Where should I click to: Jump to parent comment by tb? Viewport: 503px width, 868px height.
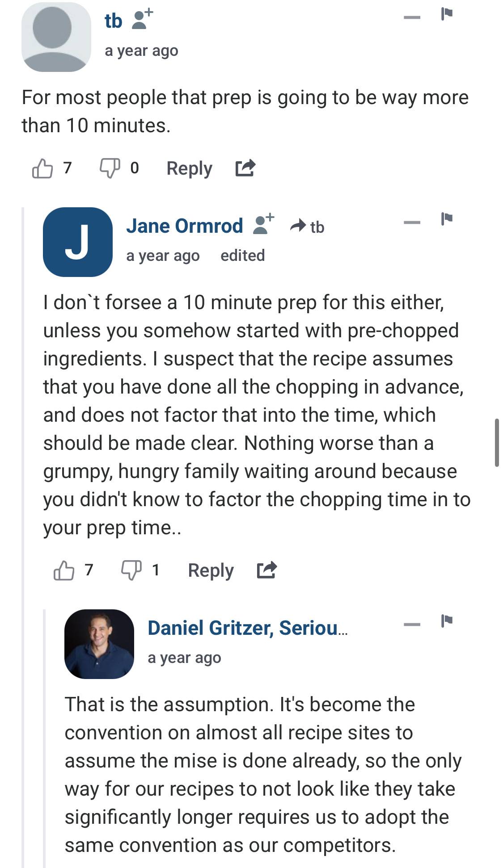[308, 226]
